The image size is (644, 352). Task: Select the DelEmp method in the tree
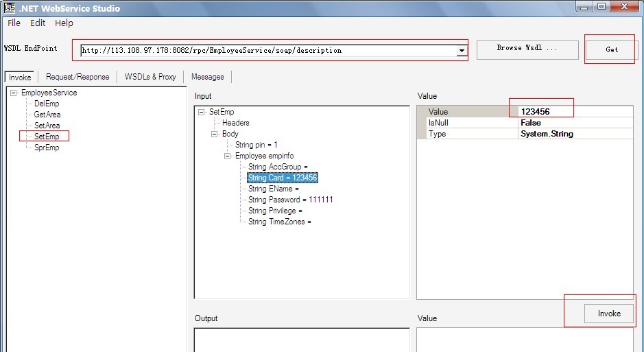pos(47,104)
